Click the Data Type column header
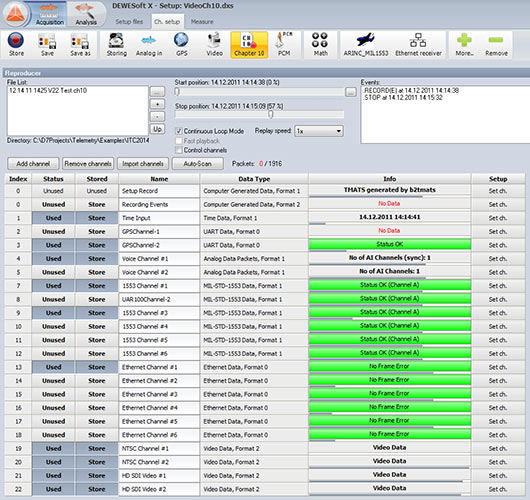The height and width of the screenshot is (500, 530). [254, 179]
